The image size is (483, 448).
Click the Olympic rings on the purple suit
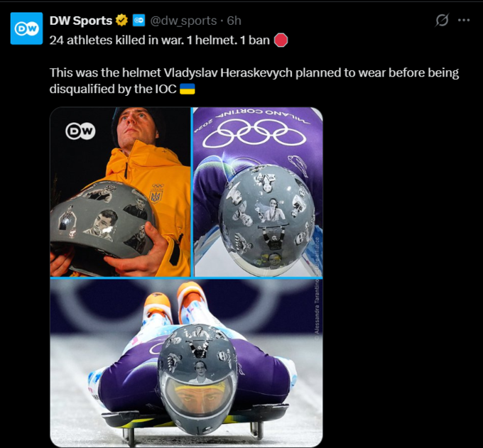pyautogui.click(x=255, y=133)
